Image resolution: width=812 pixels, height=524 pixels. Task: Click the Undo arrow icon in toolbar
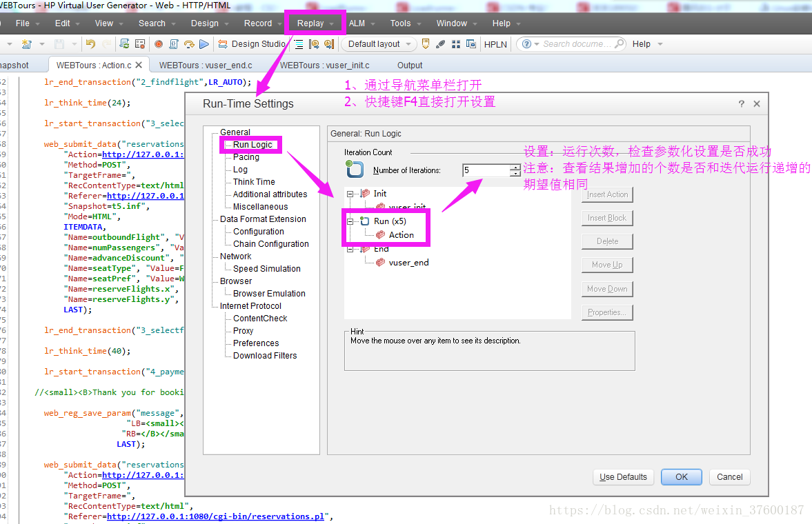[x=90, y=44]
